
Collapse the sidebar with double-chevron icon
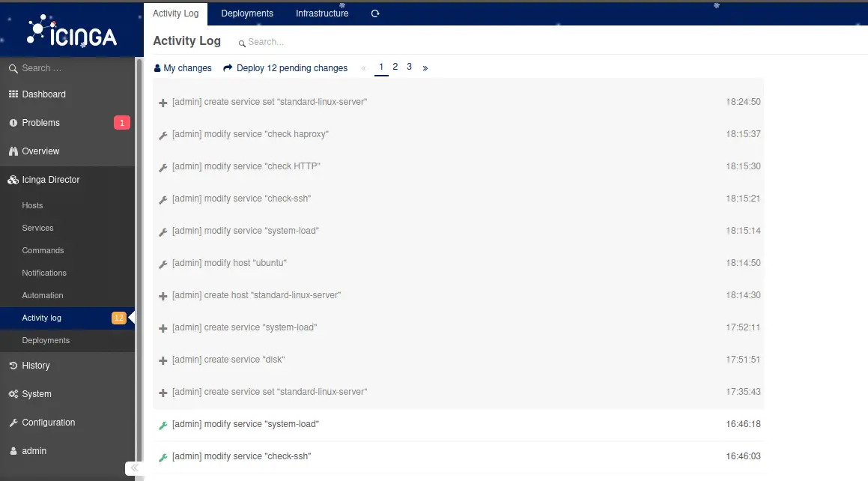pyautogui.click(x=134, y=468)
